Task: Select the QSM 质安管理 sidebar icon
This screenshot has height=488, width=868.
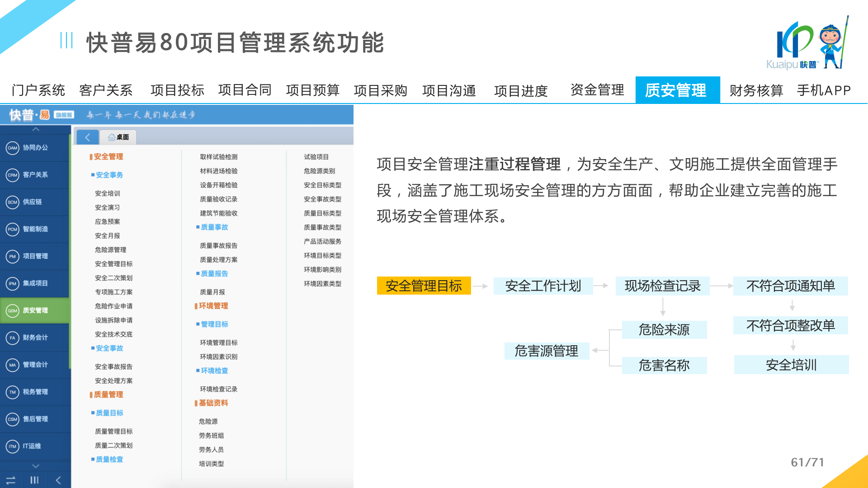Action: [12, 310]
